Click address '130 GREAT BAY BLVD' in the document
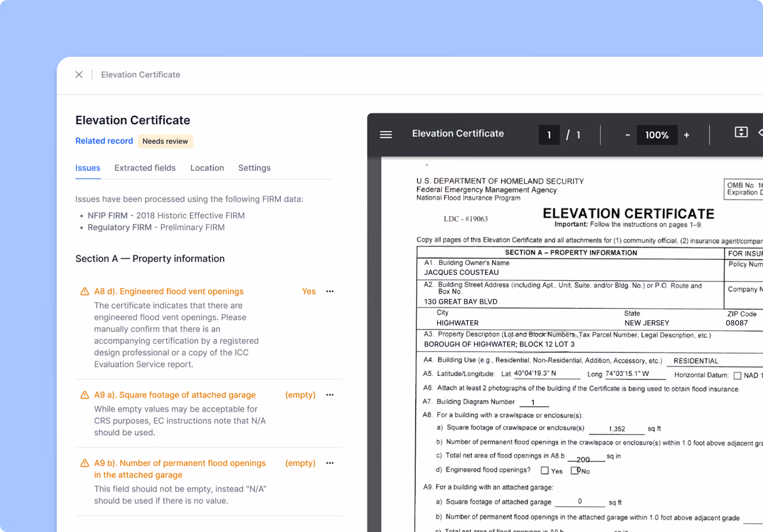This screenshot has height=532, width=763. (x=461, y=301)
